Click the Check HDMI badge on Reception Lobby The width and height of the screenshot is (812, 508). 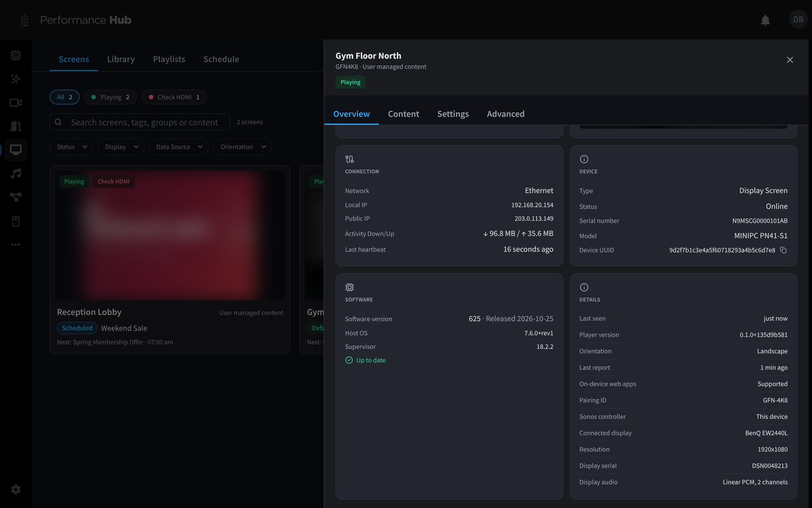[113, 181]
